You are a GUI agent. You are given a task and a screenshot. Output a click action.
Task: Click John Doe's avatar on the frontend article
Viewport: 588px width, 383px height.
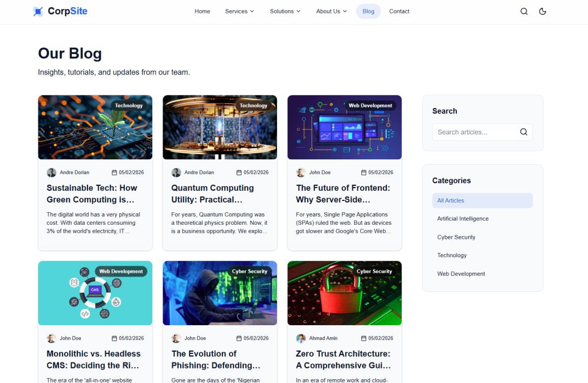tap(301, 172)
